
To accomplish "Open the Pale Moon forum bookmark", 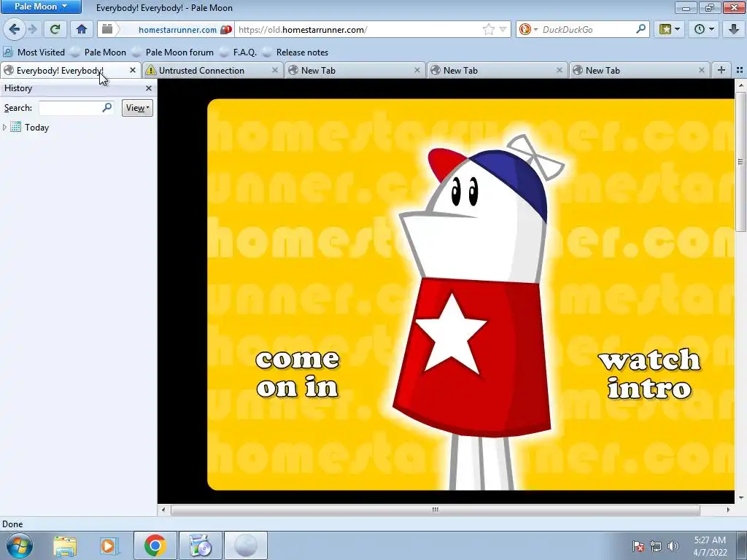I will (x=174, y=52).
